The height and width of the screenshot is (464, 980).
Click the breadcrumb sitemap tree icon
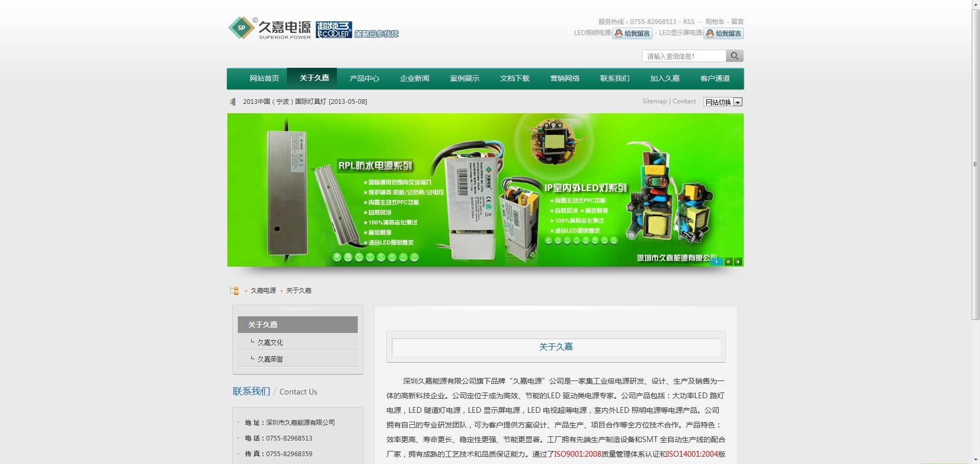tap(235, 291)
